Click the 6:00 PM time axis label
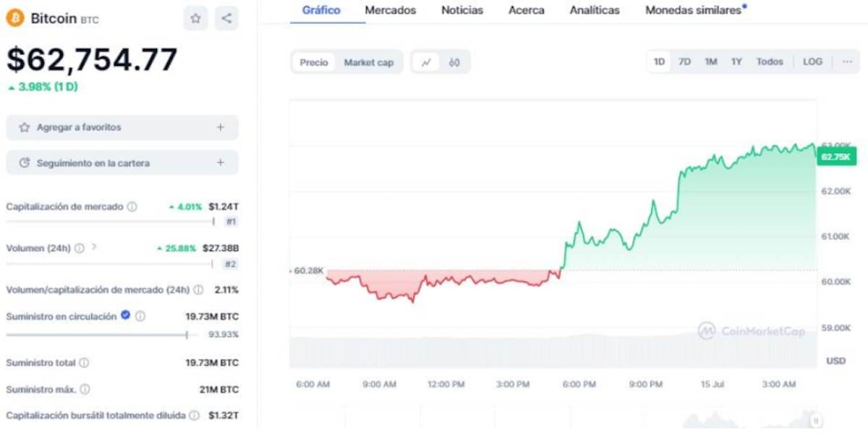The width and height of the screenshot is (868, 436). click(579, 384)
